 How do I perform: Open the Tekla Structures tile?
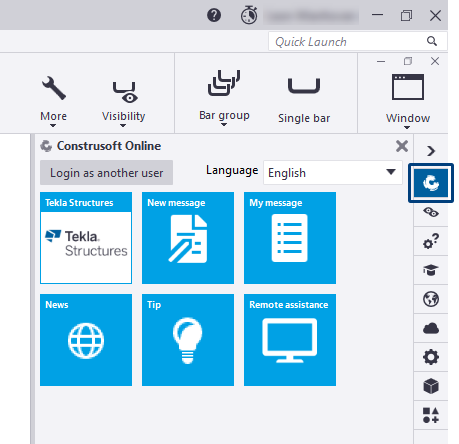(x=86, y=238)
